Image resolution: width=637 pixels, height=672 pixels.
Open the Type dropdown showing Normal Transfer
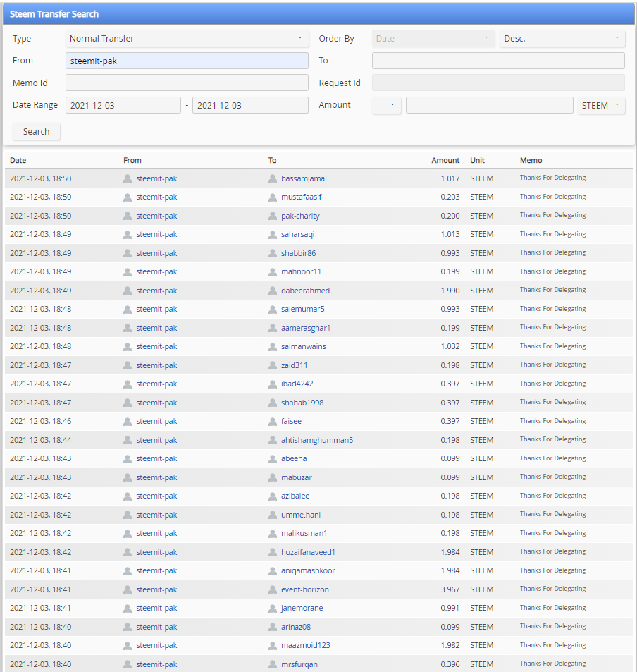[187, 38]
